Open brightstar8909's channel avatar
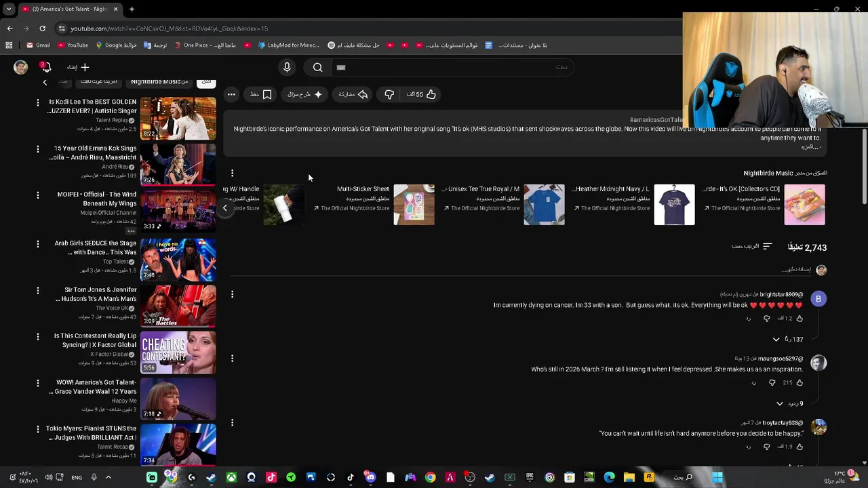This screenshot has height=488, width=868. tap(818, 299)
